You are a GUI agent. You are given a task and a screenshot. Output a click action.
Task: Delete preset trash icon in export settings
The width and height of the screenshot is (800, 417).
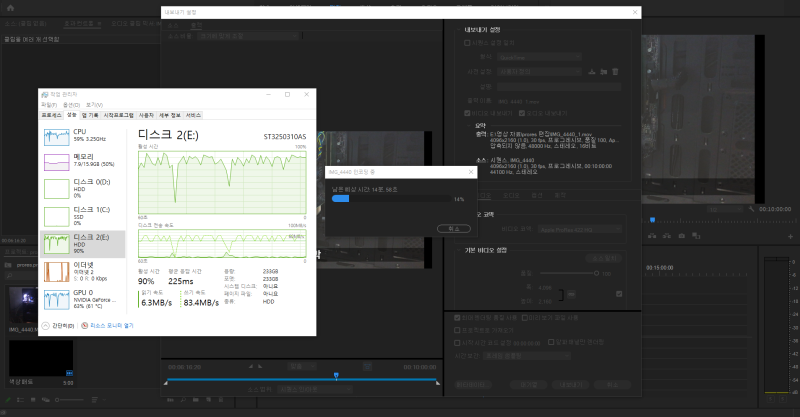point(615,71)
